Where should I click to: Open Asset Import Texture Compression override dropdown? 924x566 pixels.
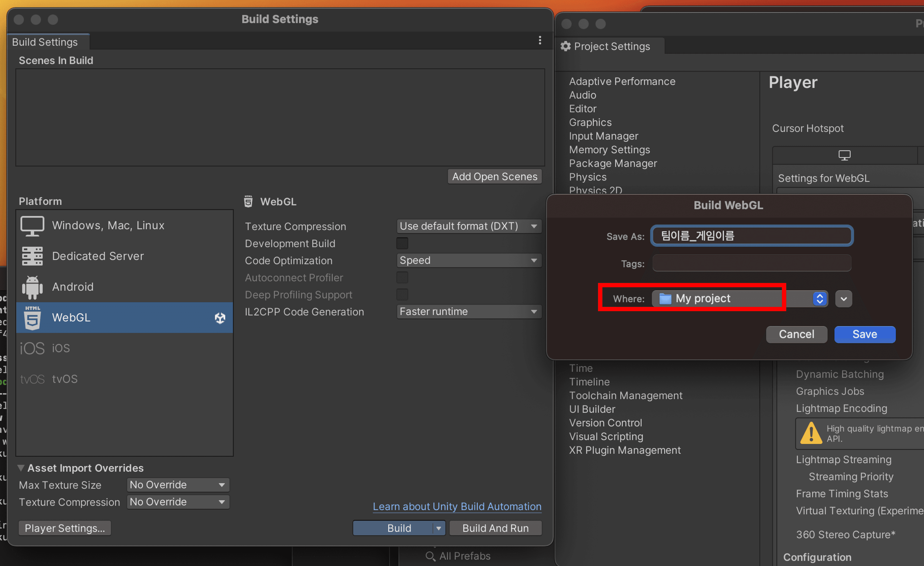178,502
